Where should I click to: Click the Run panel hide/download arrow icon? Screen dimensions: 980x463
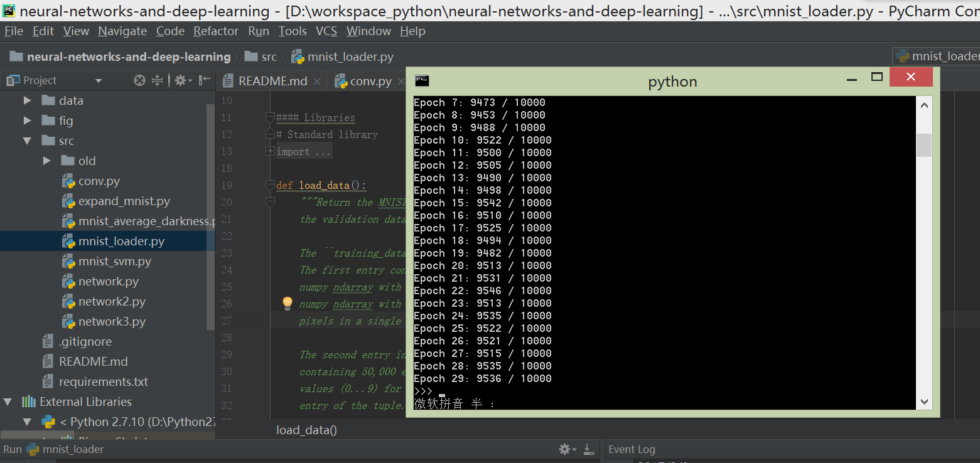click(588, 449)
